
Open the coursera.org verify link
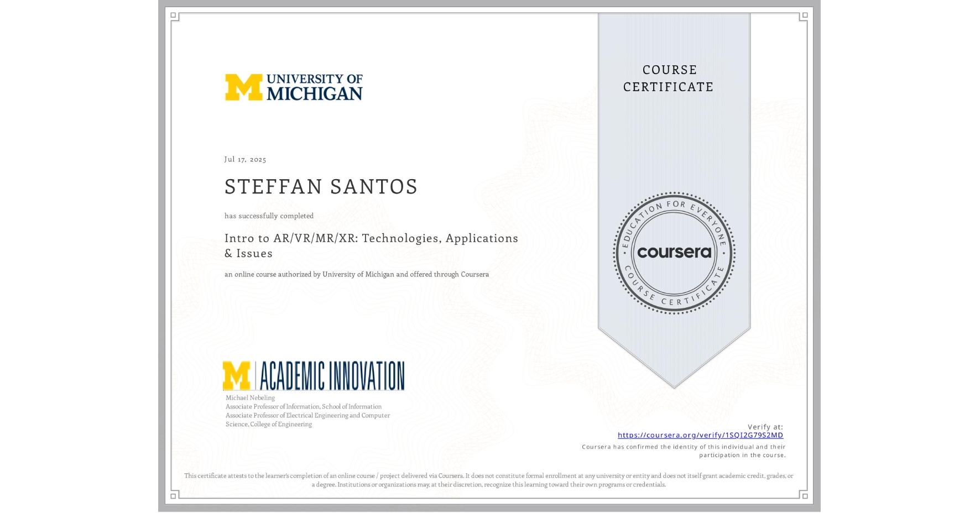pos(700,435)
